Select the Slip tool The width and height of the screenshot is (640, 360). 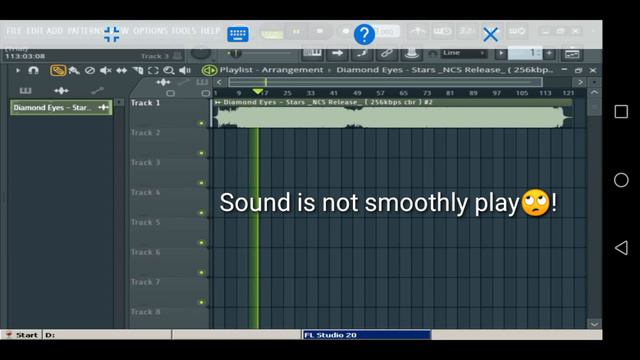point(122,71)
